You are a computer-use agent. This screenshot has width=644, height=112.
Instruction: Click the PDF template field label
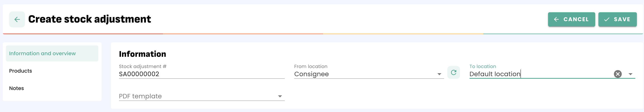point(140,96)
